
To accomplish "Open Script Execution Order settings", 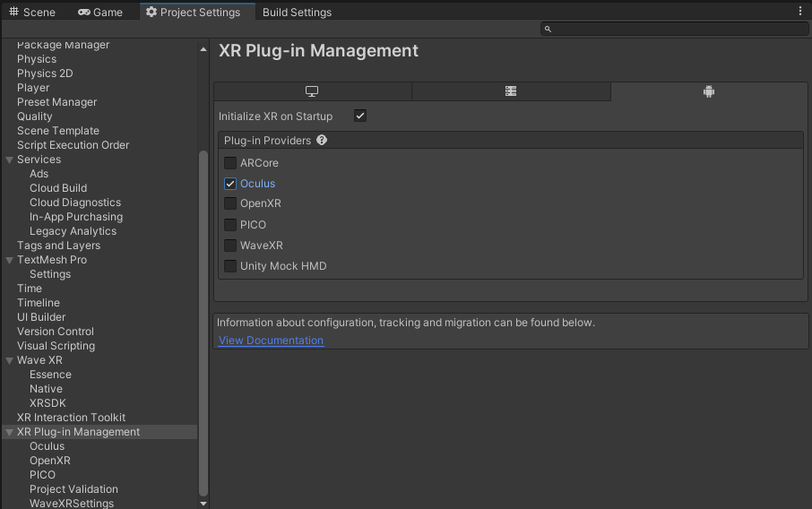I will (x=73, y=145).
